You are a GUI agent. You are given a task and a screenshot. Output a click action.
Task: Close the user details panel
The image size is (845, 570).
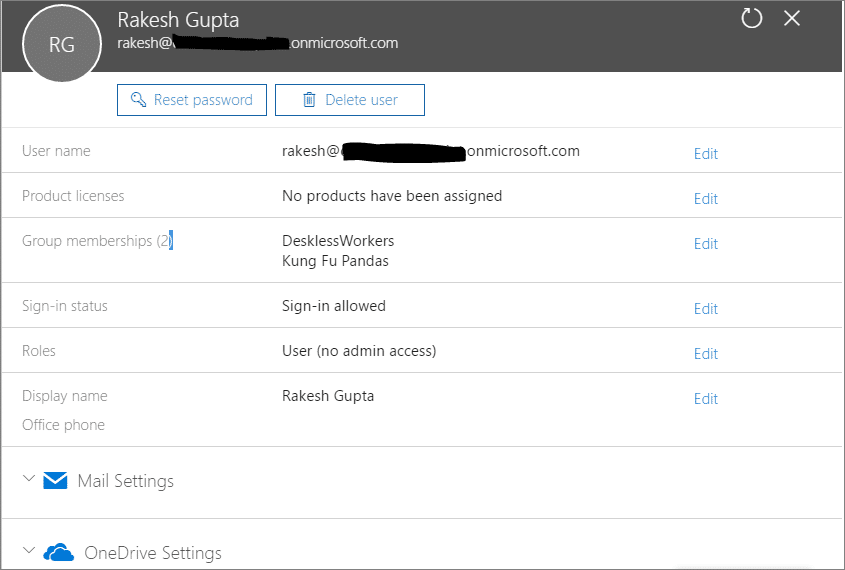coord(792,18)
